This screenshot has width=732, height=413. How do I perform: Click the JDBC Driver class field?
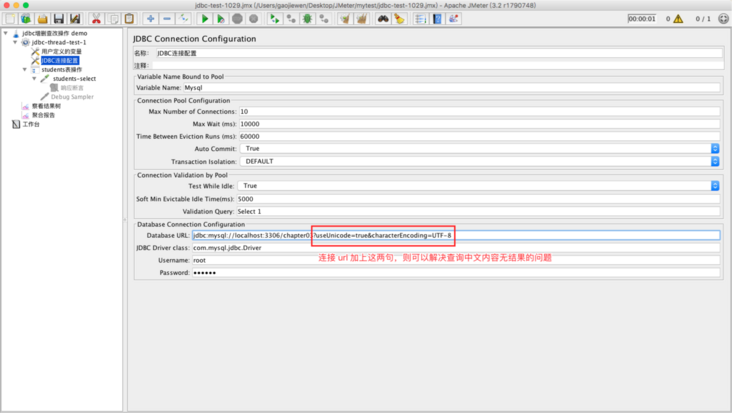point(456,248)
